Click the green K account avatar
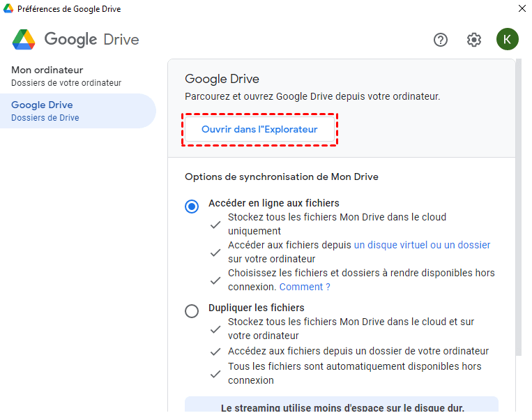This screenshot has width=532, height=420. tap(507, 39)
